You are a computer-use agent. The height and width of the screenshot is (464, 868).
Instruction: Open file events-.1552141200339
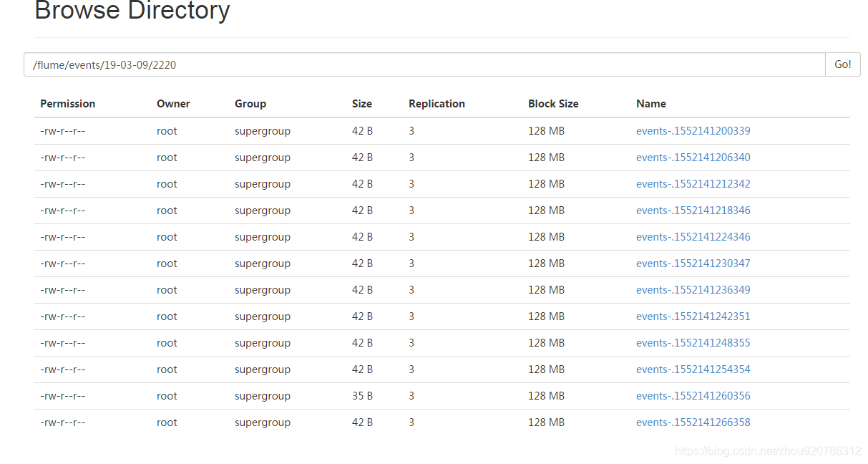pos(693,131)
